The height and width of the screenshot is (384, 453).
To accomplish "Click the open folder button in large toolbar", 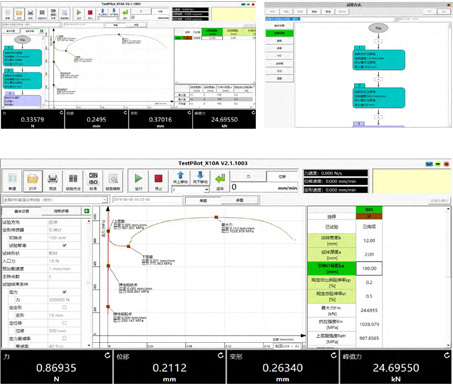I will [x=33, y=181].
